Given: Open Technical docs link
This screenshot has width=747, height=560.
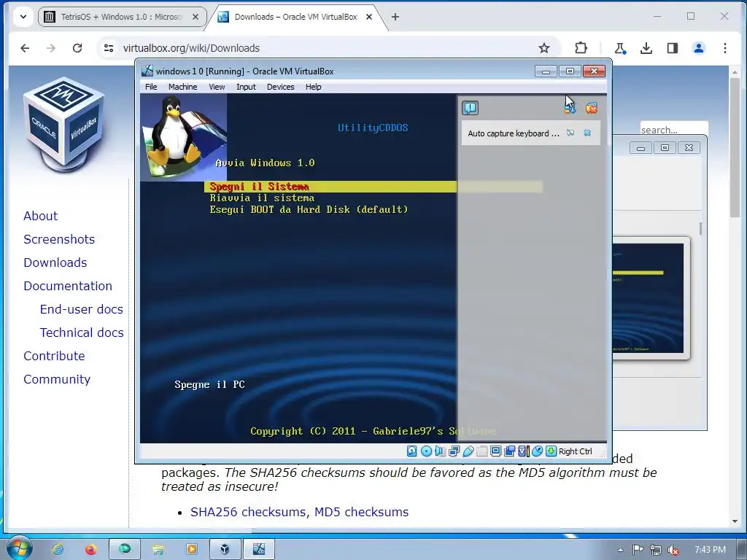Looking at the screenshot, I should [x=82, y=332].
